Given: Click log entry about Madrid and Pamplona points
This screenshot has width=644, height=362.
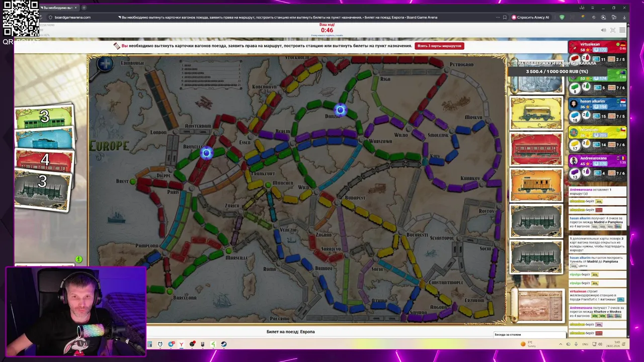Looking at the screenshot, I should 598,223.
